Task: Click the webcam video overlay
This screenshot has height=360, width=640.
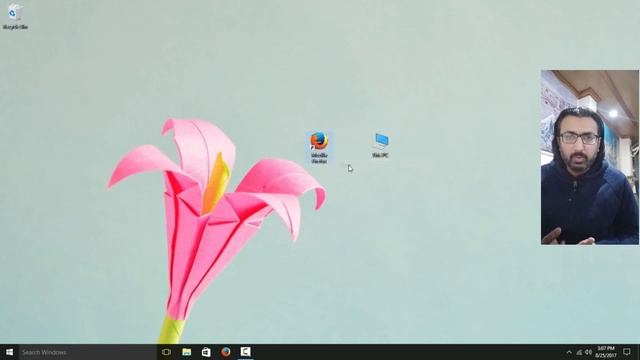Action: click(590, 158)
